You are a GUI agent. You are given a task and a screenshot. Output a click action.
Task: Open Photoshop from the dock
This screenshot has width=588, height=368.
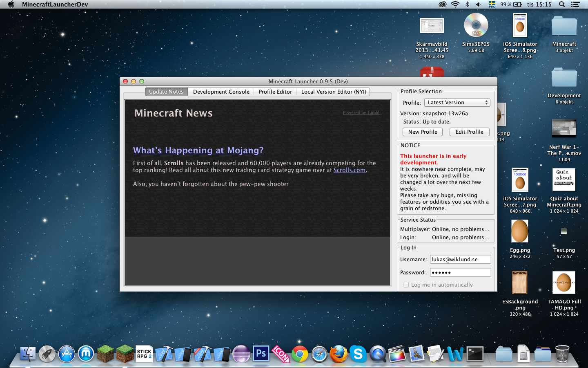pyautogui.click(x=261, y=354)
